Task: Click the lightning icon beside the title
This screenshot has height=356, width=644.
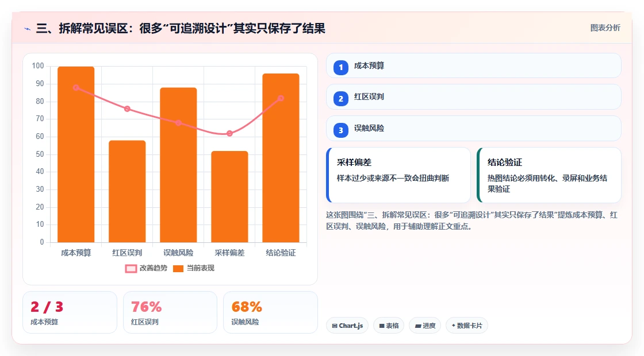Action: pos(28,29)
